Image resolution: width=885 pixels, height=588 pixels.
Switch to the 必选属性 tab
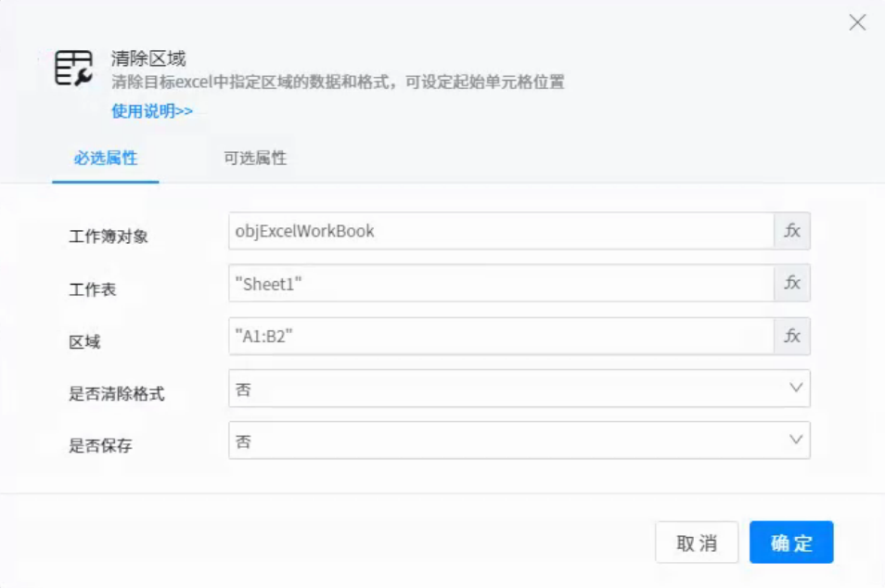pos(106,158)
